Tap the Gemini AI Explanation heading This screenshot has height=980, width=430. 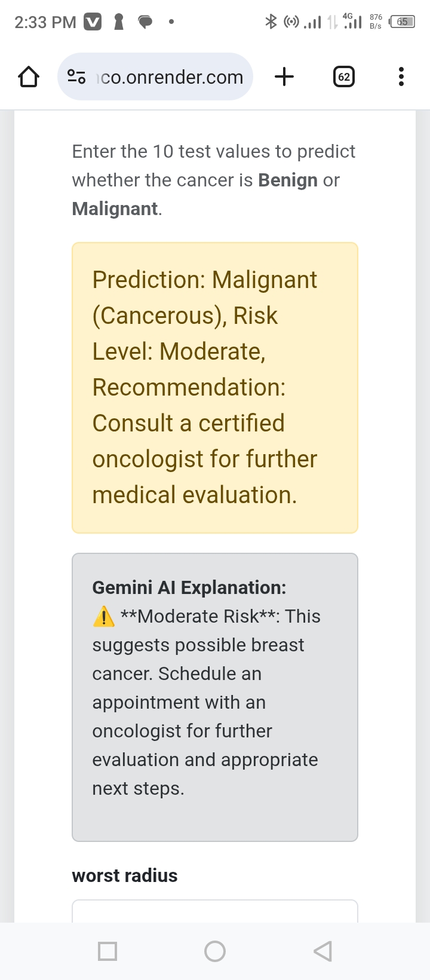point(189,587)
